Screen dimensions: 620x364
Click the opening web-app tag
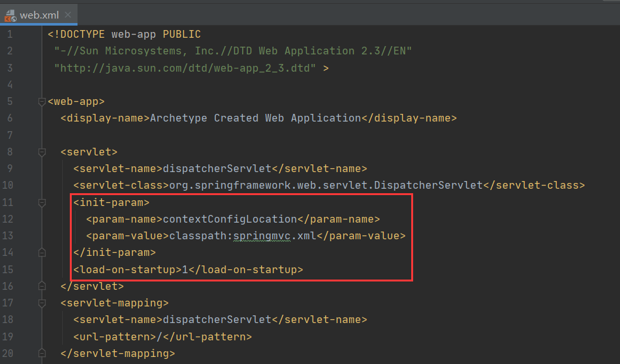pyautogui.click(x=76, y=102)
